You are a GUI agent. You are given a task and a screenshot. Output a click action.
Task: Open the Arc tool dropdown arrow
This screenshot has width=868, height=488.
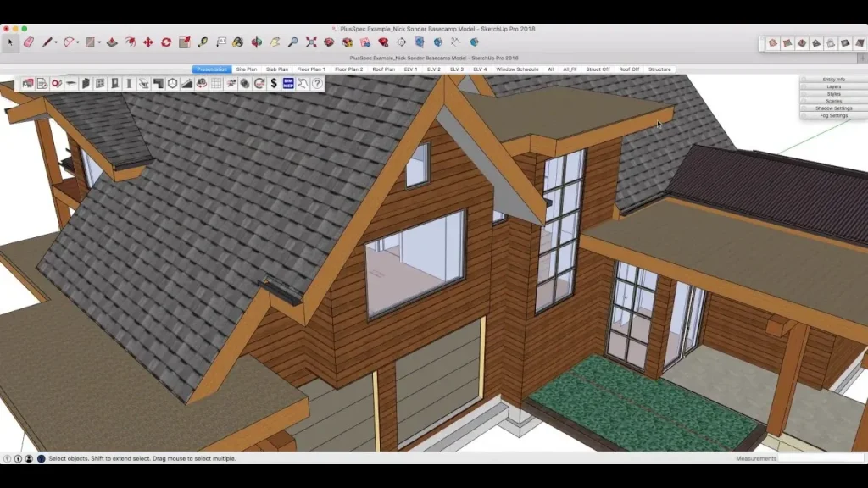77,42
